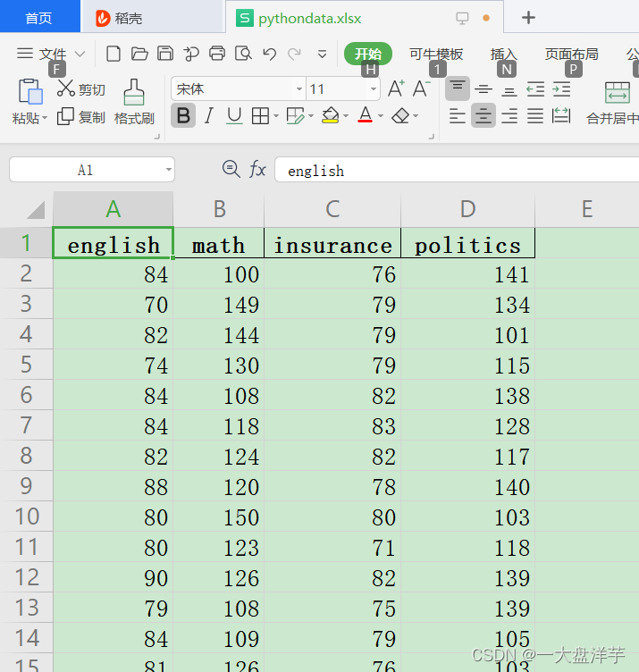This screenshot has width=639, height=672.
Task: Align text vertically to middle
Action: tap(483, 89)
